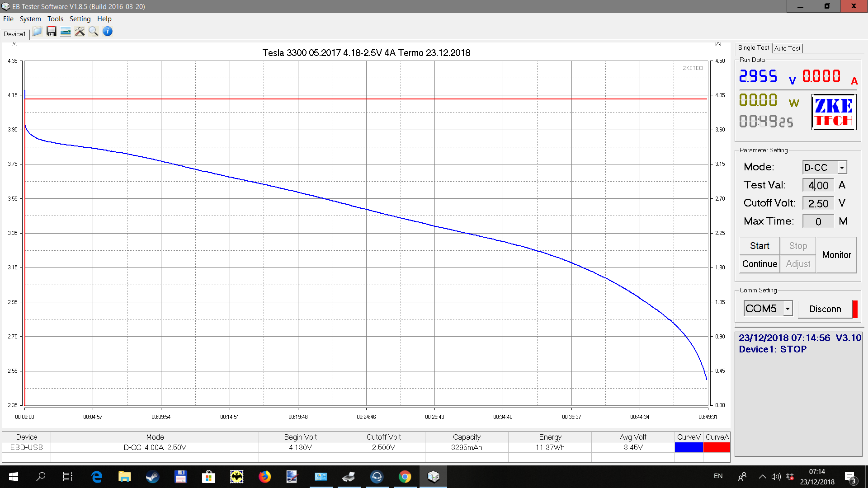Click the Cutoff Volt input field
This screenshot has height=488, width=868.
818,203
